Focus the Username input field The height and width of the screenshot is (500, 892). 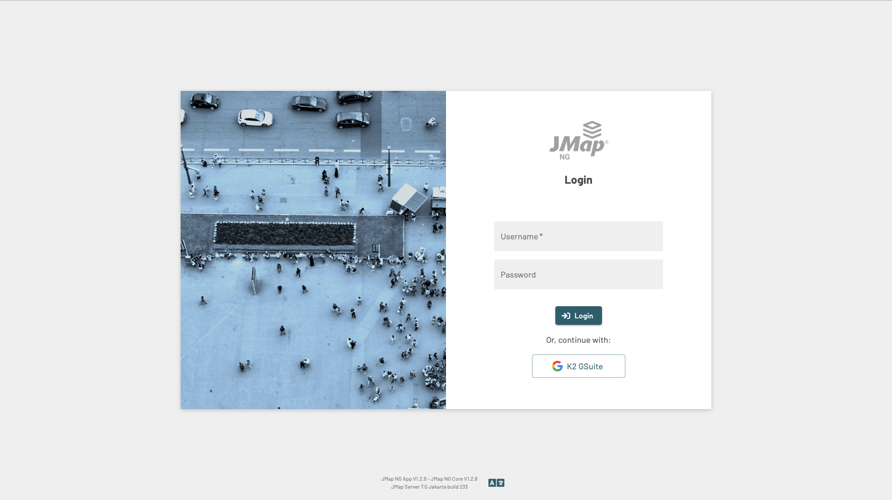[578, 236]
